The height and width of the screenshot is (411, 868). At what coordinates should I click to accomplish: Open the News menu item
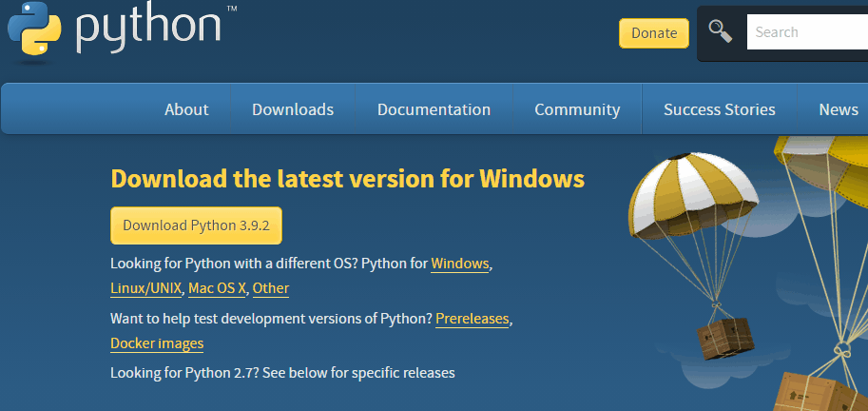(839, 109)
